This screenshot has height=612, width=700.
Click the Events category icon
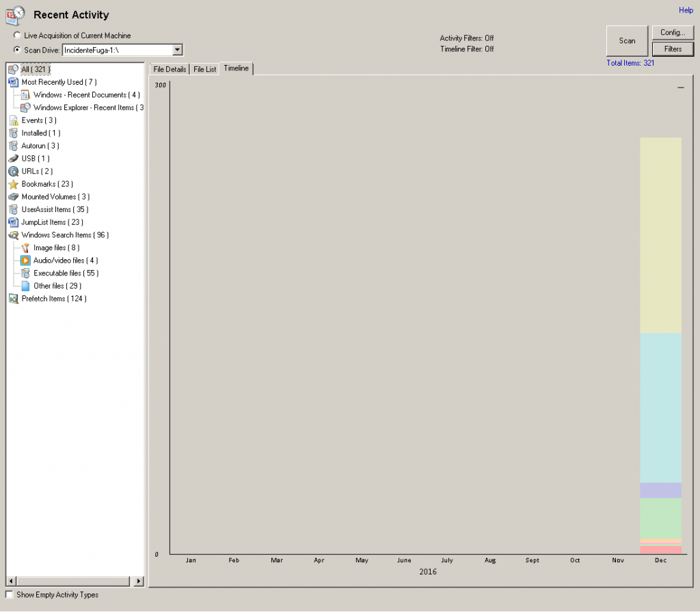[13, 120]
